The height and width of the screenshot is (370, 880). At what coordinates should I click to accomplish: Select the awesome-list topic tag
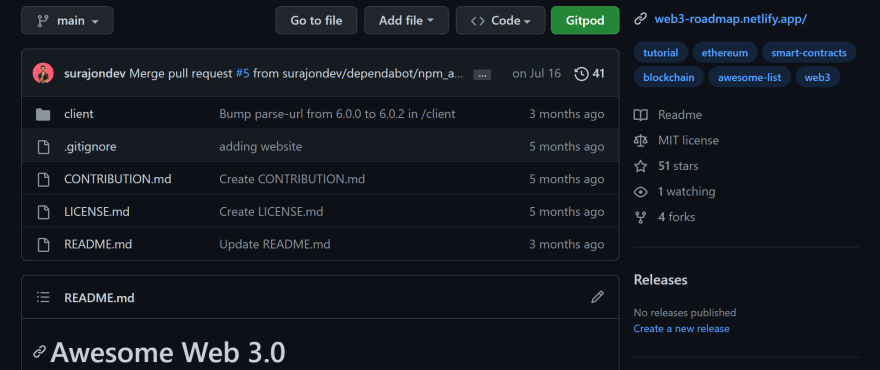tap(749, 77)
